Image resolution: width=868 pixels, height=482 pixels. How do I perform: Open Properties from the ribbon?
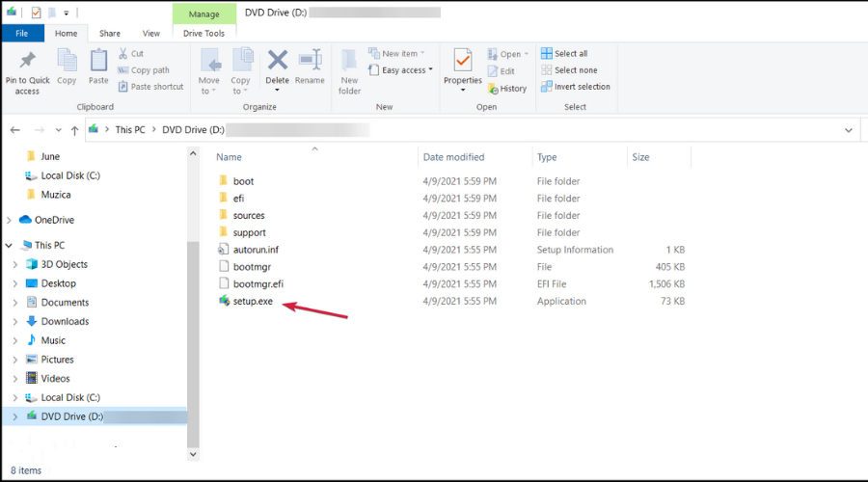coord(462,64)
